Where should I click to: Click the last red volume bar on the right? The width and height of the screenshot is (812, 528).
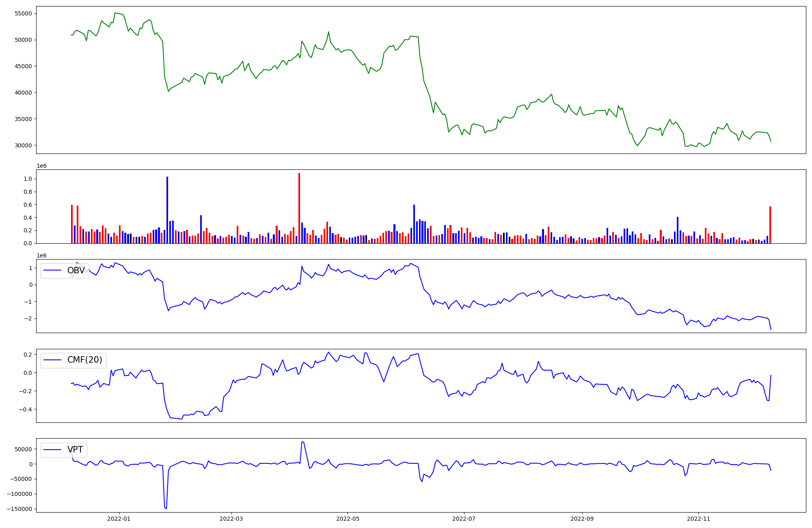tap(770, 225)
